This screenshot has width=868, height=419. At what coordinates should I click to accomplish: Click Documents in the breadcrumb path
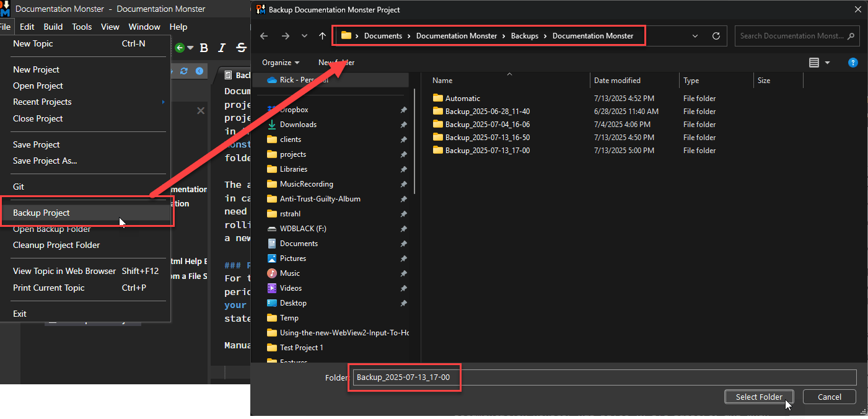383,36
